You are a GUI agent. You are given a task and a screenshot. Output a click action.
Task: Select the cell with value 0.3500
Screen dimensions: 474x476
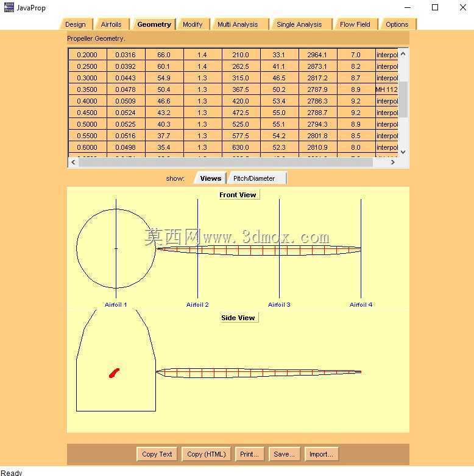(88, 89)
